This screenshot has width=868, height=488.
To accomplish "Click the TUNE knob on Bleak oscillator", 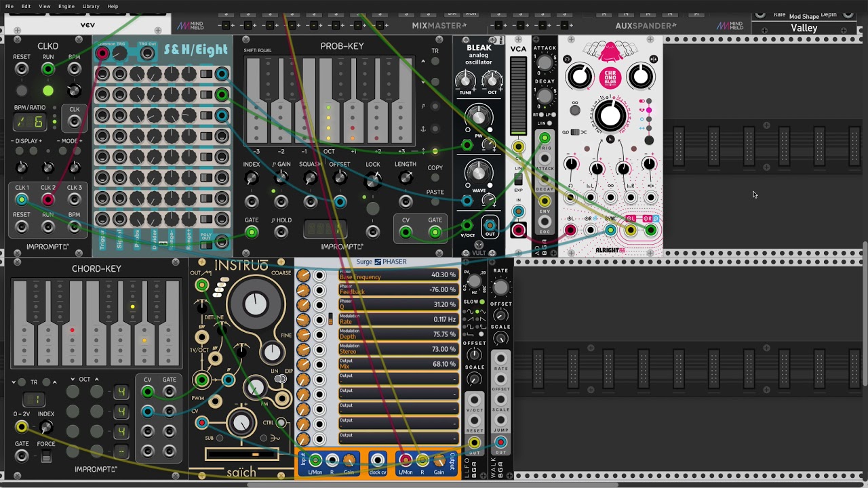I will point(466,81).
